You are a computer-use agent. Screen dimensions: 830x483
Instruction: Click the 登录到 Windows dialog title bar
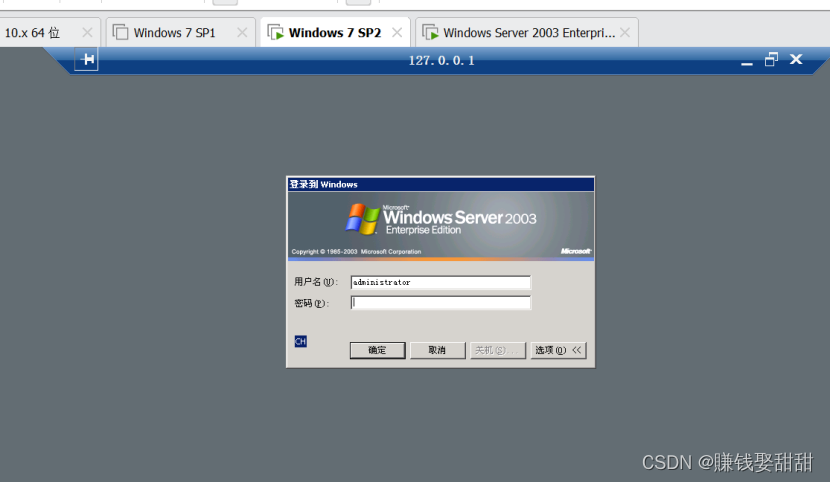(x=440, y=184)
